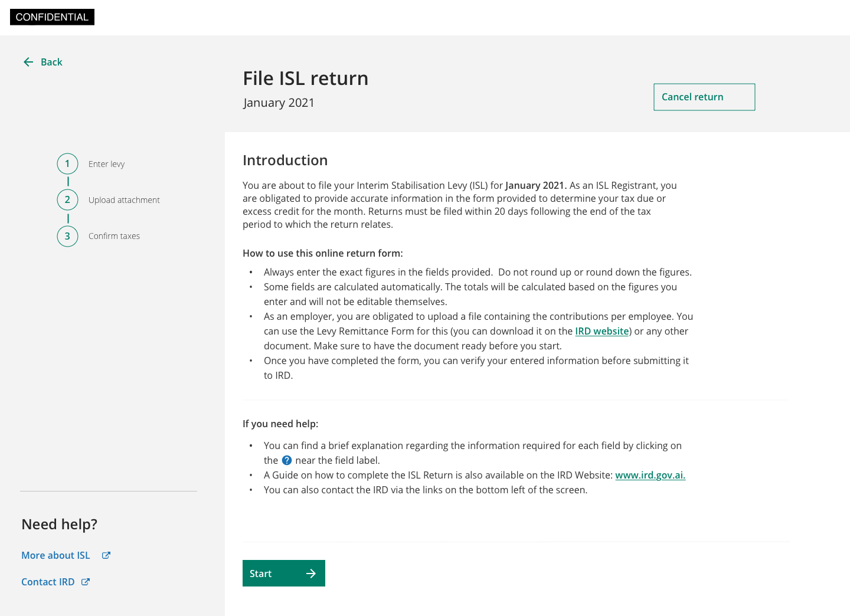The height and width of the screenshot is (616, 850).
Task: Click the right arrow on the Start button
Action: point(311,574)
